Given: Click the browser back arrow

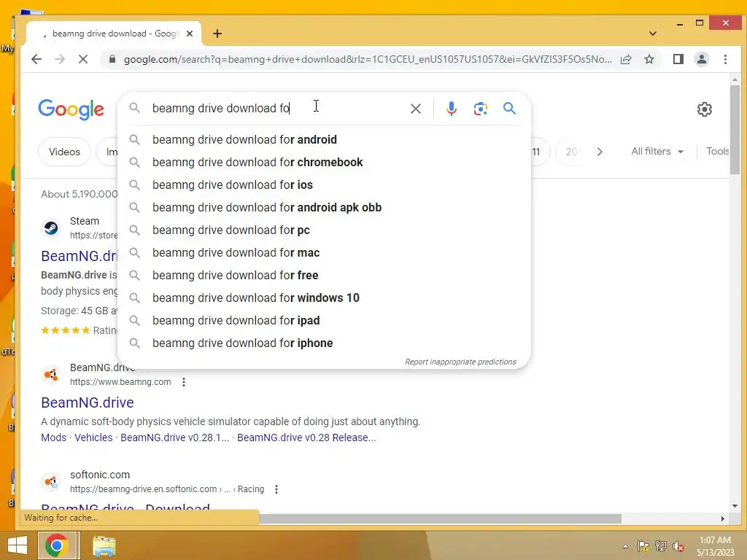Looking at the screenshot, I should tap(36, 60).
